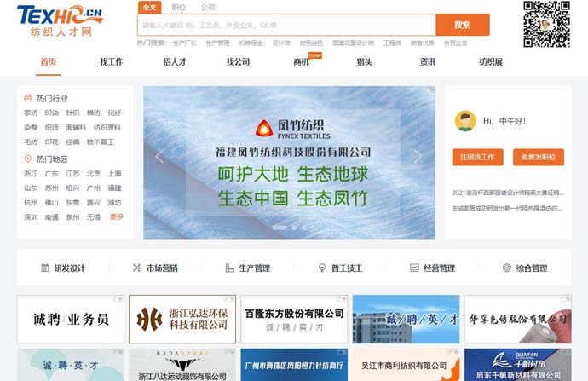Screen dimensions: 588x381
Task: Click the 注册找工作 button
Action: pyautogui.click(x=478, y=157)
